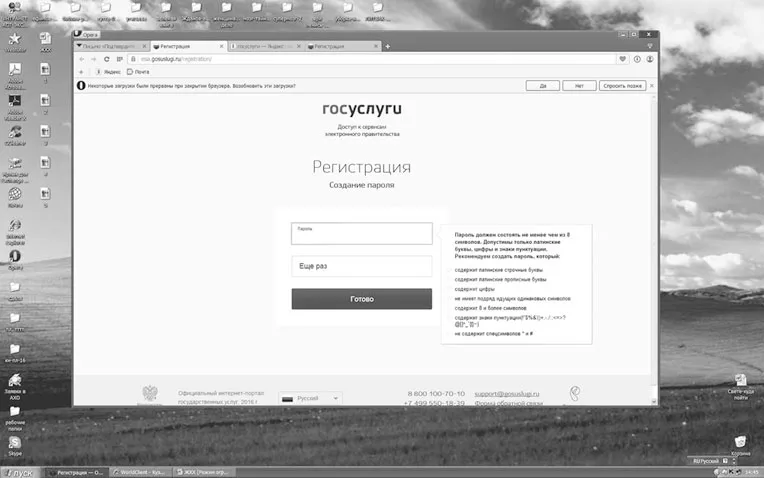Click the heart bookmark icon in address bar
The height and width of the screenshot is (478, 764).
click(x=622, y=59)
